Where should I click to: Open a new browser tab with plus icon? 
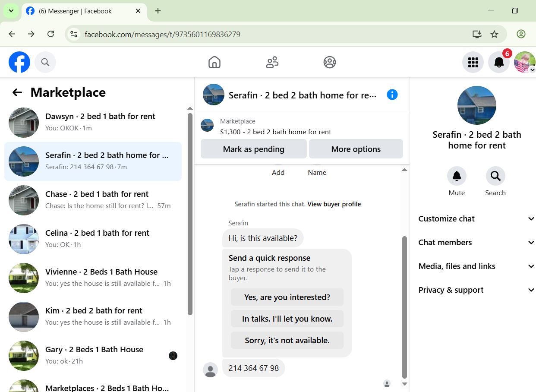[x=158, y=11]
